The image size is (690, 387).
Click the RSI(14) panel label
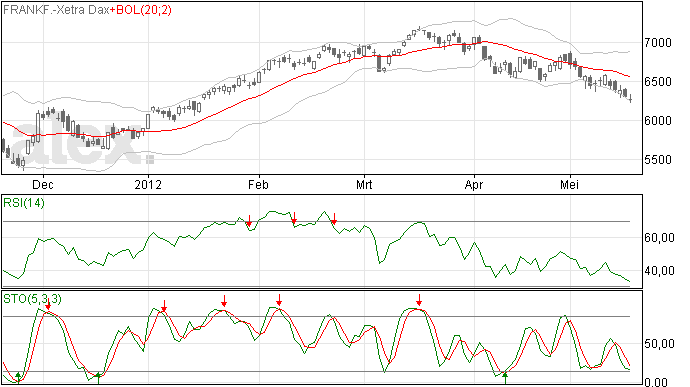(x=24, y=203)
